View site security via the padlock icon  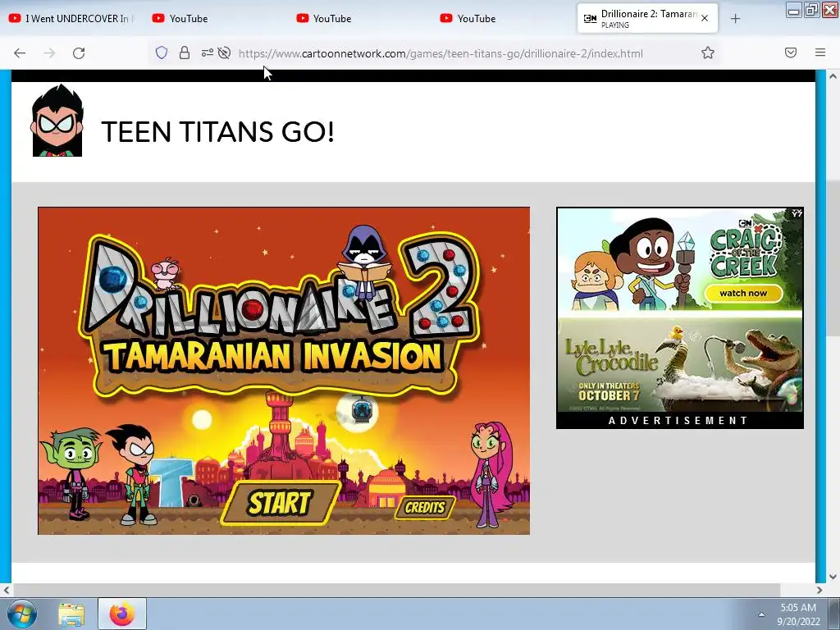tap(185, 52)
